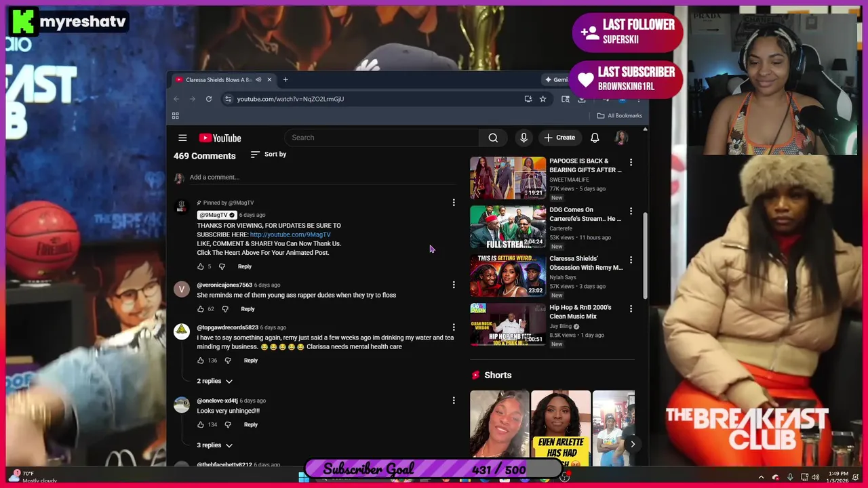Click the YouTube search magnifier button
Screen dimensions: 868x488
tap(493, 138)
